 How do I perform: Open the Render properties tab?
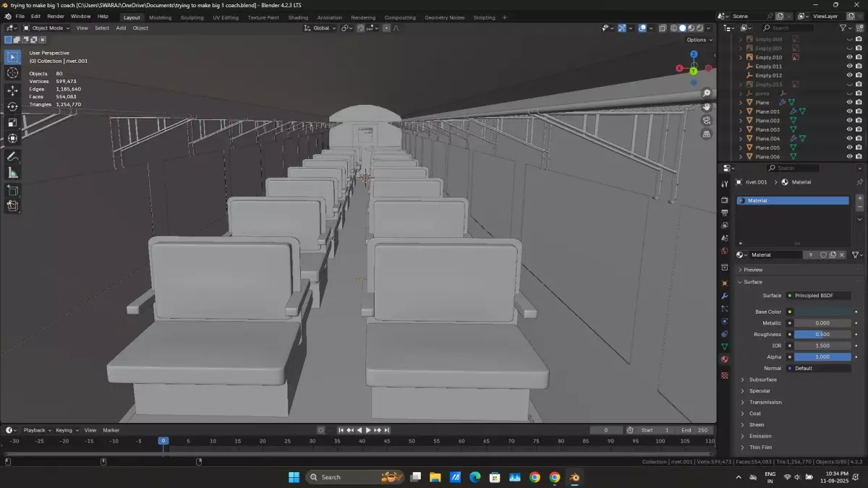[724, 200]
